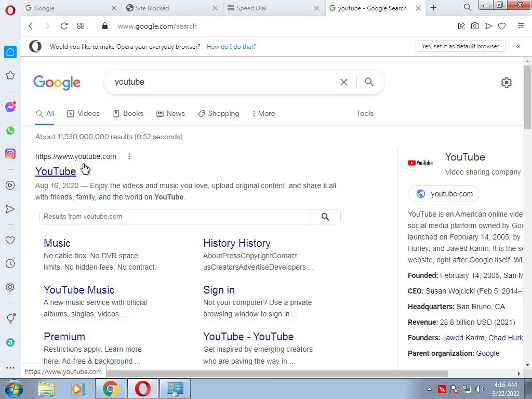Launch WhatsApp from the sidebar
This screenshot has width=532, height=399.
[10, 130]
